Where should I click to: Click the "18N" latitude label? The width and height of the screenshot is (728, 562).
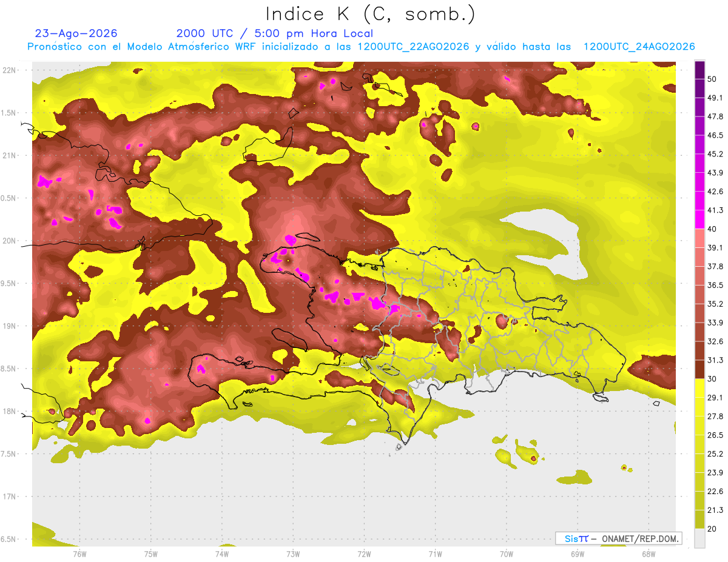tap(10, 411)
